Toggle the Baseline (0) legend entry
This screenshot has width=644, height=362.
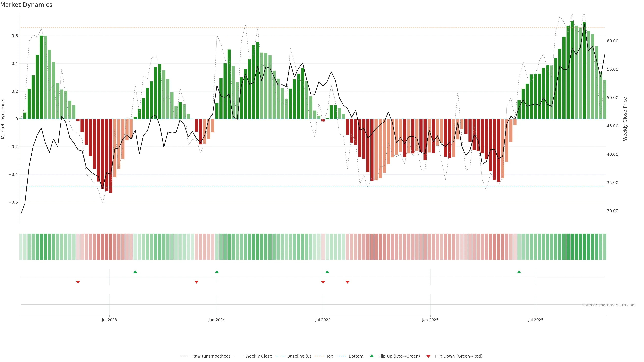(x=299, y=356)
